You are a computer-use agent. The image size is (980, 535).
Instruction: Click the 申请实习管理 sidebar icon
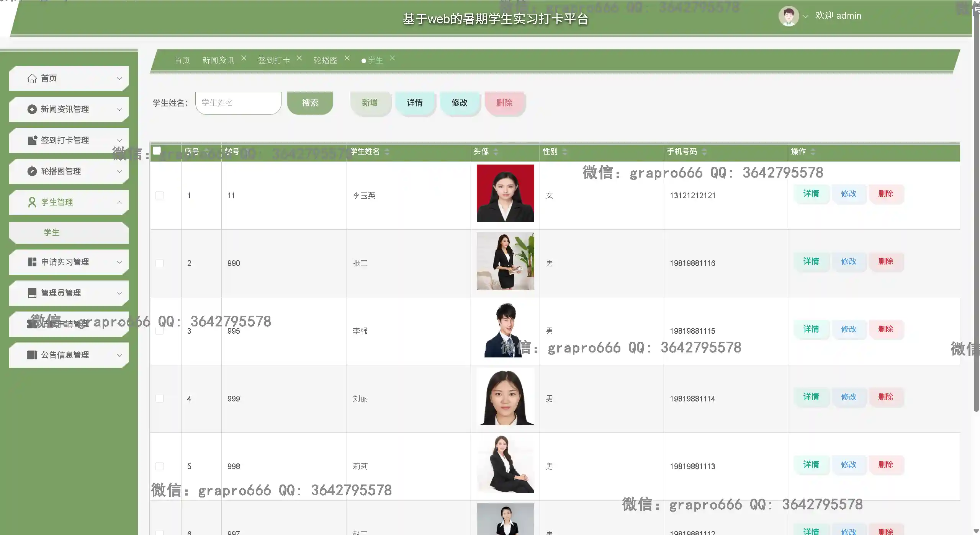click(x=32, y=262)
